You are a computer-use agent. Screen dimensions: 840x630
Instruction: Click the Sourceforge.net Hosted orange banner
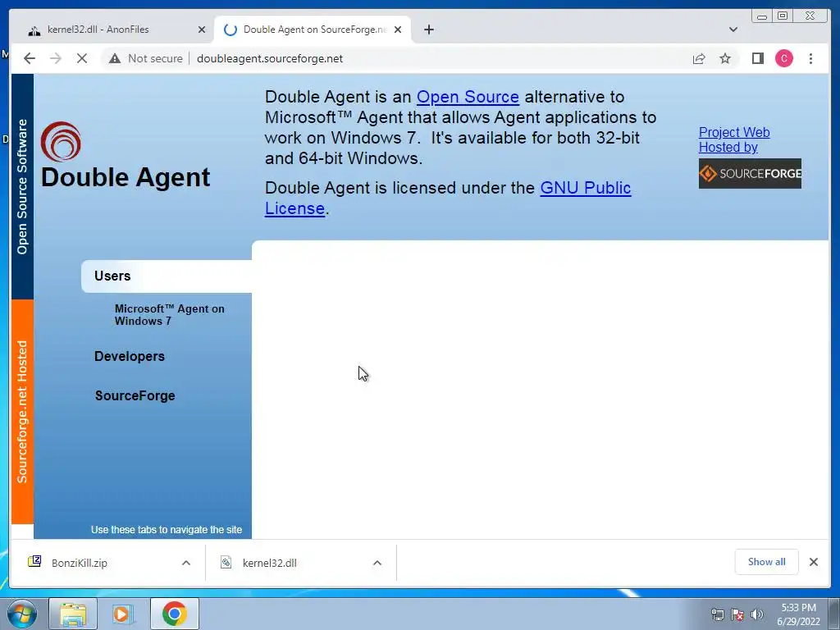tap(22, 412)
